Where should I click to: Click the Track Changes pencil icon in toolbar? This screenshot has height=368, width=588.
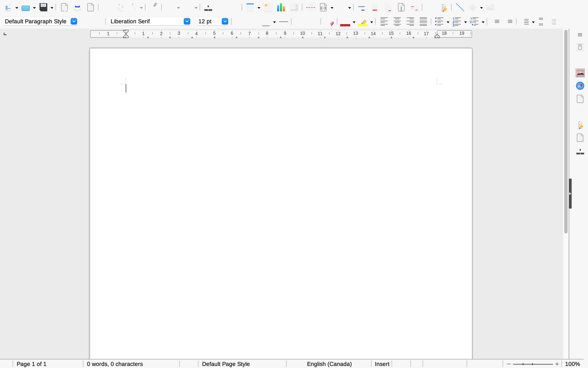pyautogui.click(x=444, y=8)
